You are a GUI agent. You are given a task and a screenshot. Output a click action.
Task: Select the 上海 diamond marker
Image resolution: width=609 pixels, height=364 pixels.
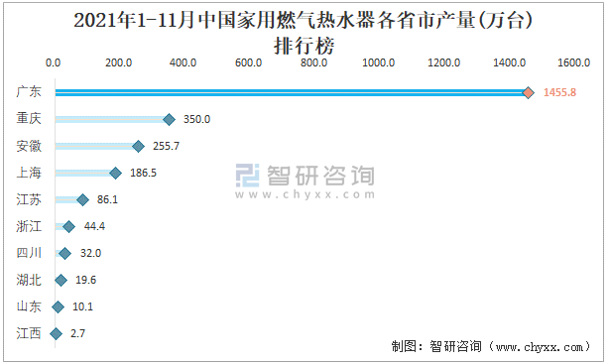(x=115, y=174)
